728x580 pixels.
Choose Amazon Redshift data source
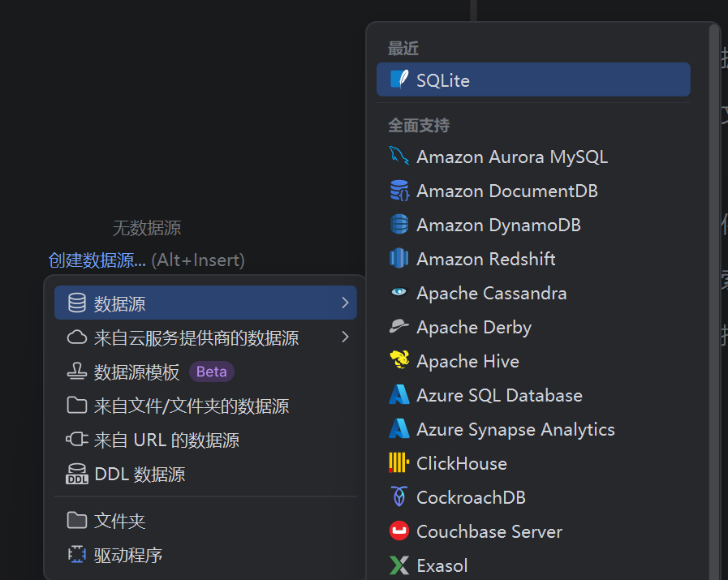click(533, 259)
